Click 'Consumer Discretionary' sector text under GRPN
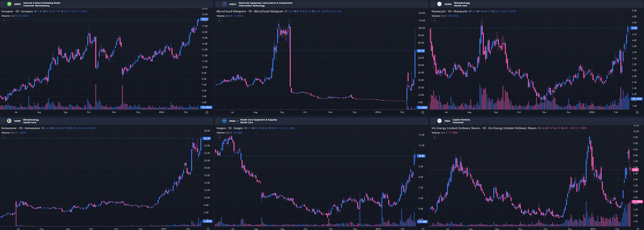This screenshot has width=644, height=230. click(36, 6)
